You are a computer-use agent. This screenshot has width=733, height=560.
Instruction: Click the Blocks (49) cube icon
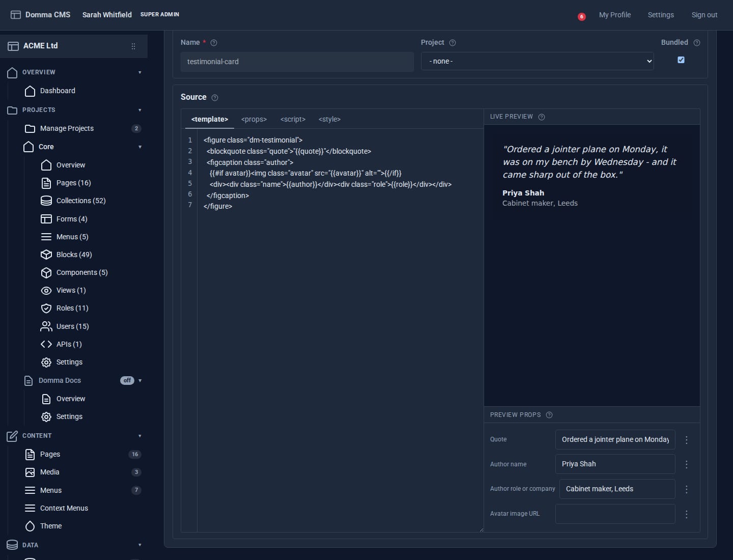click(x=46, y=255)
